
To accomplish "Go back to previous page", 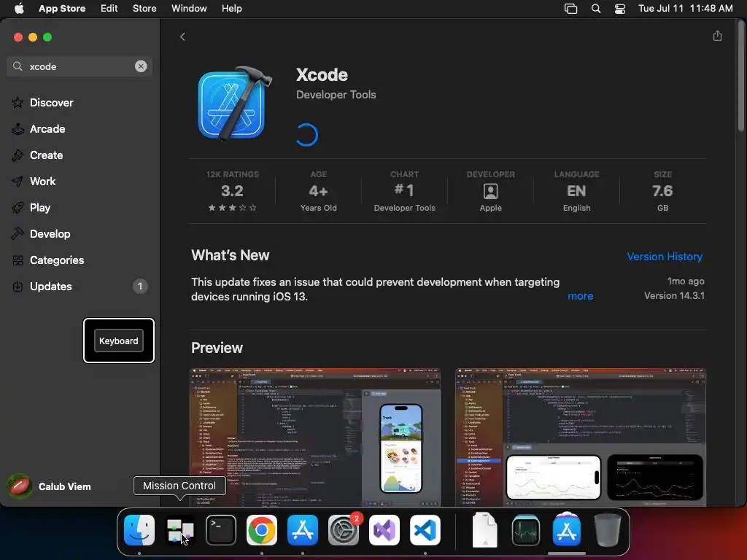I will click(182, 36).
